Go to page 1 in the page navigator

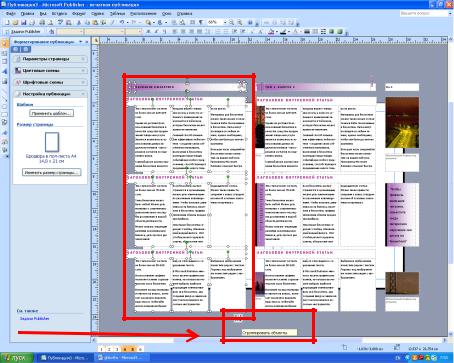[x=101, y=349]
